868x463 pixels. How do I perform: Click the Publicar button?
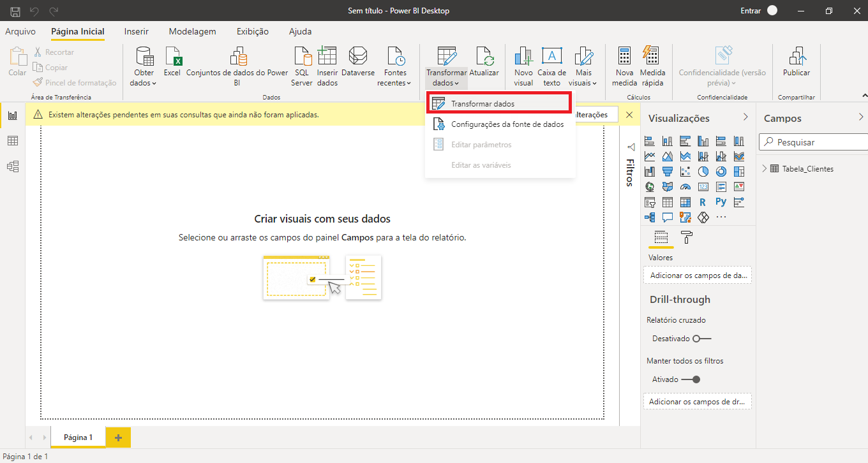click(796, 62)
